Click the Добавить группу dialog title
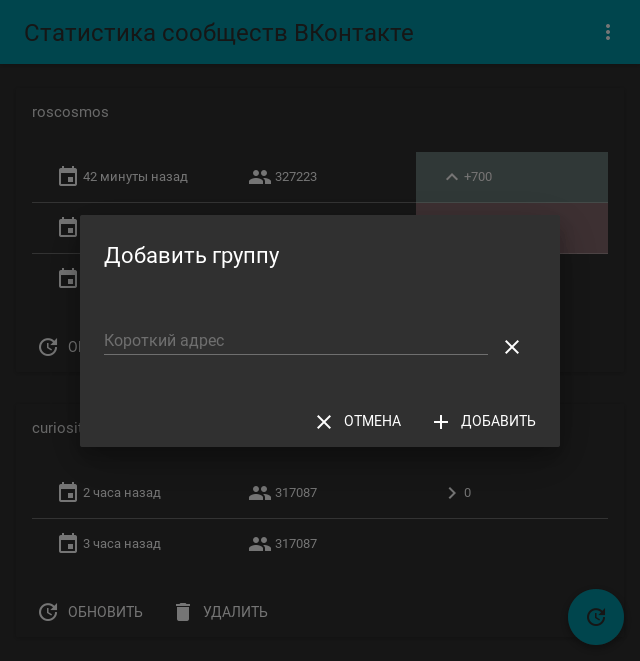Viewport: 640px width, 661px height. point(191,256)
